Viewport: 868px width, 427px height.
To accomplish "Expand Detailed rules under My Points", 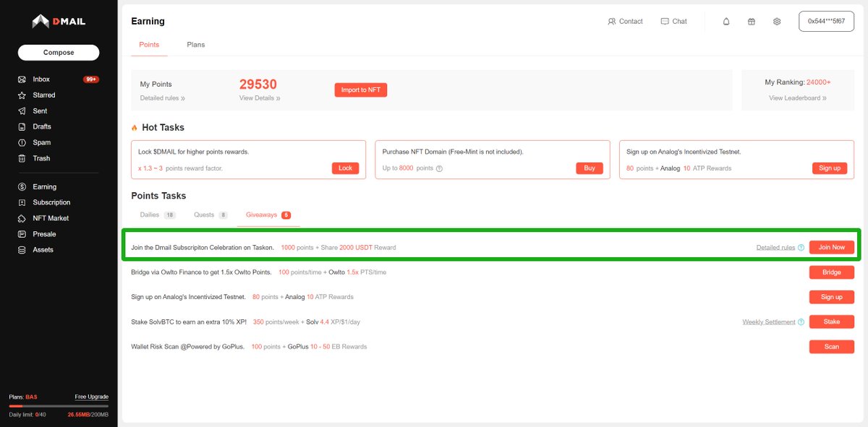I will (x=163, y=98).
